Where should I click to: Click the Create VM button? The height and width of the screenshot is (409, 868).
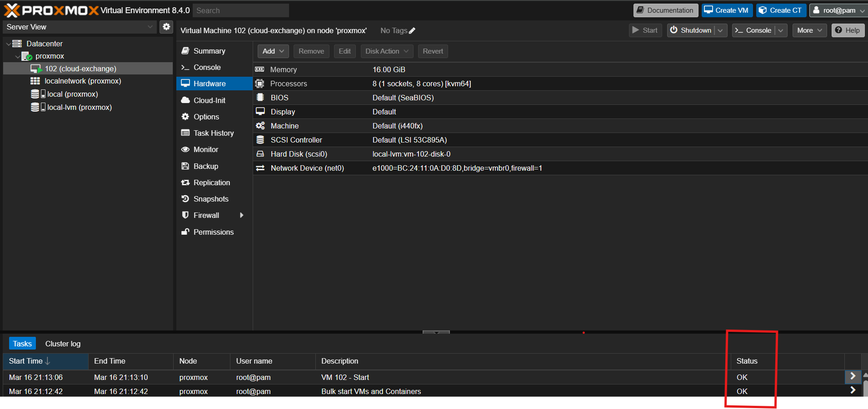click(727, 10)
